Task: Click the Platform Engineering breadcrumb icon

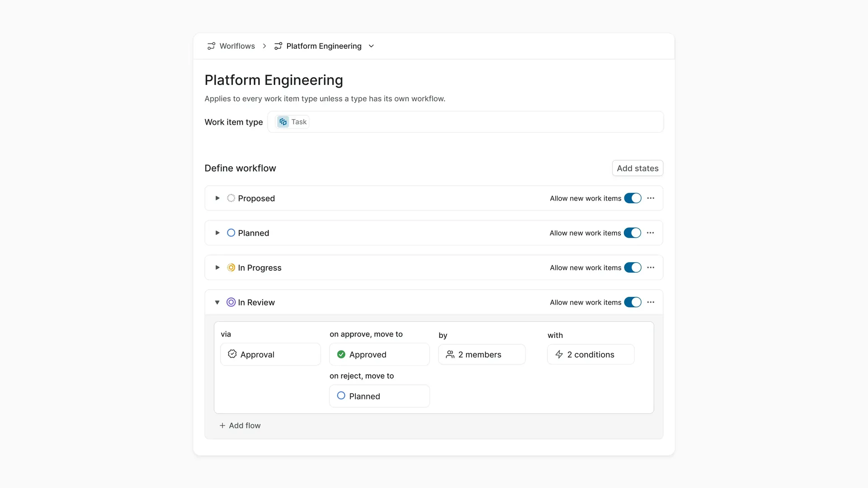Action: pyautogui.click(x=278, y=46)
